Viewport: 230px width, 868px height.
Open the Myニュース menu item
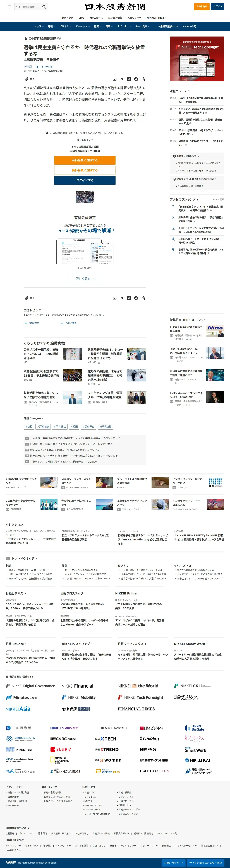(x=96, y=18)
